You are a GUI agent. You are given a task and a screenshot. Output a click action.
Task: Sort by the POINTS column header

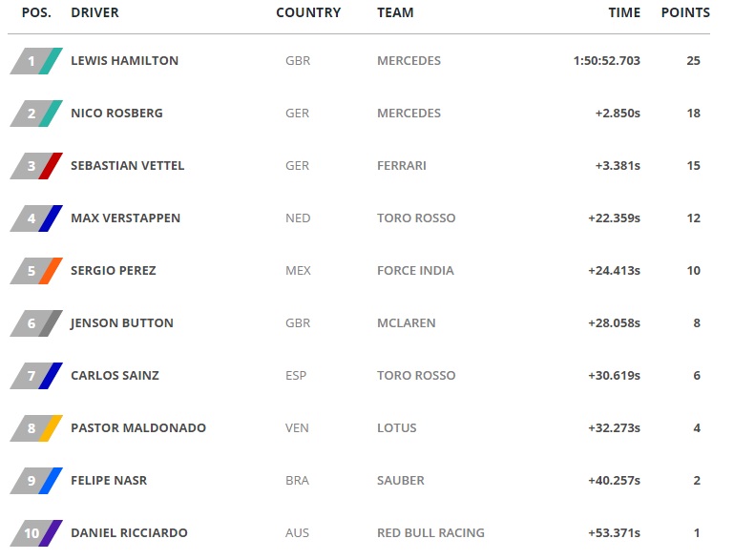685,13
